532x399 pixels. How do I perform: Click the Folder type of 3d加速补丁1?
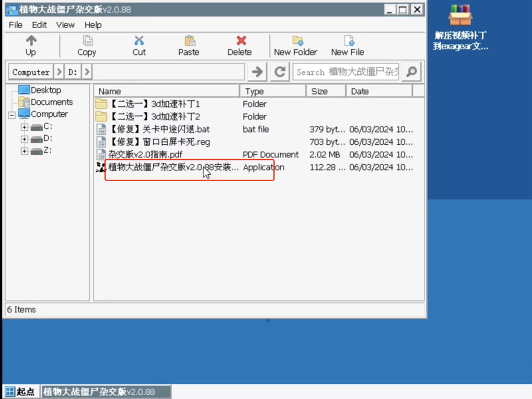point(255,104)
